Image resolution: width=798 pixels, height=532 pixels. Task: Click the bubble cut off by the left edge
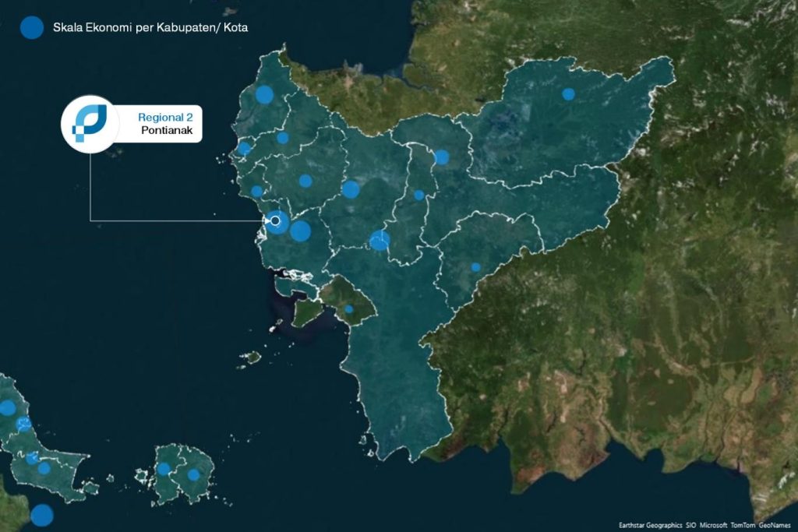[x=6, y=407]
